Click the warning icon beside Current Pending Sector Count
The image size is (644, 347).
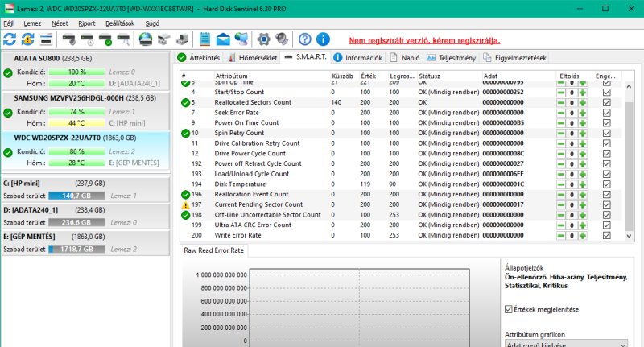(x=186, y=204)
